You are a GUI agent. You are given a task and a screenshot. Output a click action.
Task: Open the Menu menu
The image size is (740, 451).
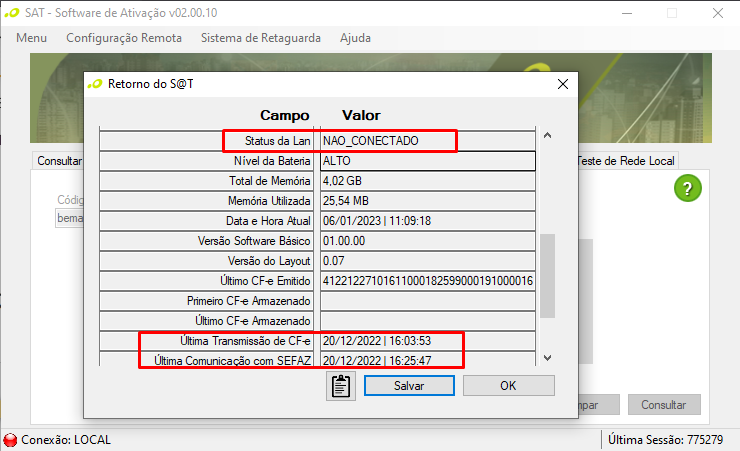point(32,38)
